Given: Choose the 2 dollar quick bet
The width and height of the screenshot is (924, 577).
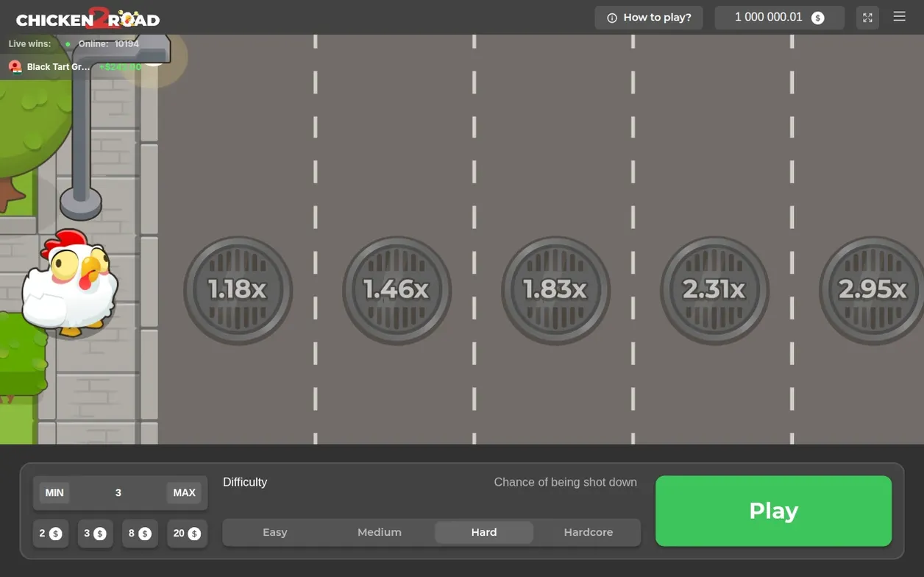Looking at the screenshot, I should point(51,533).
